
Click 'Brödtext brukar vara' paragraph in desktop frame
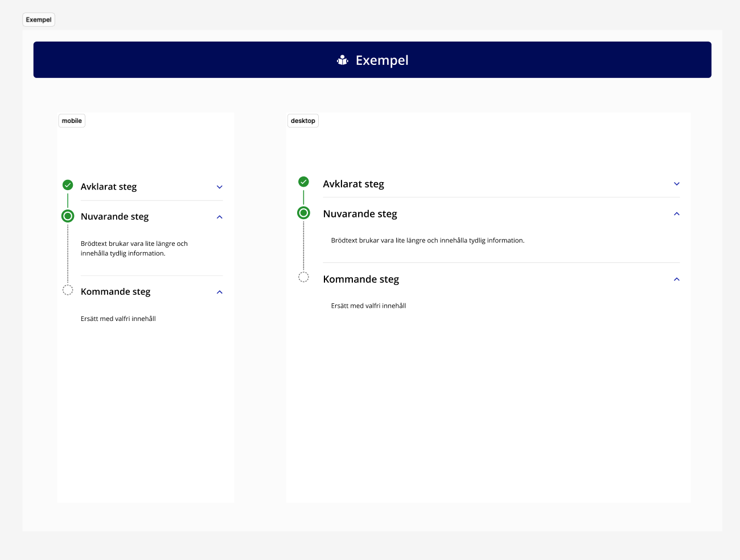(427, 241)
